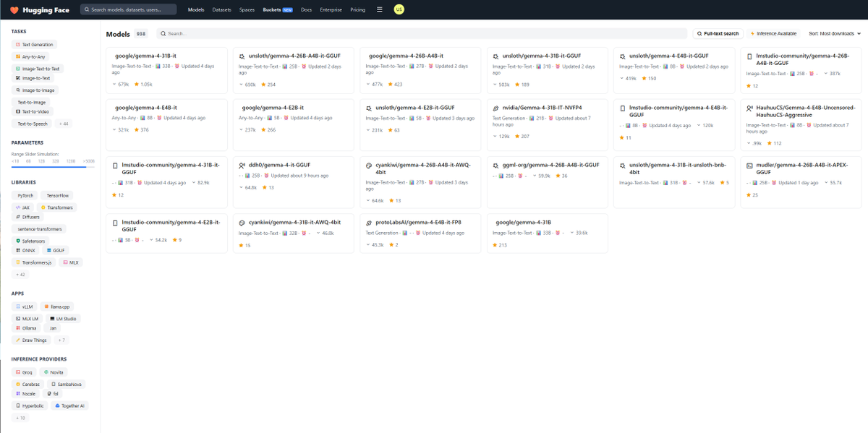Click the global search models, datasets, users field

click(x=128, y=9)
